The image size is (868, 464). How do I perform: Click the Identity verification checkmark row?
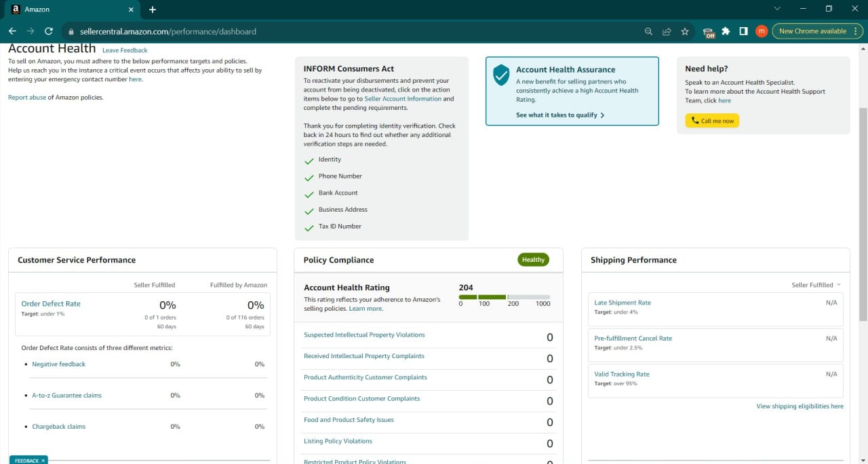tap(323, 160)
